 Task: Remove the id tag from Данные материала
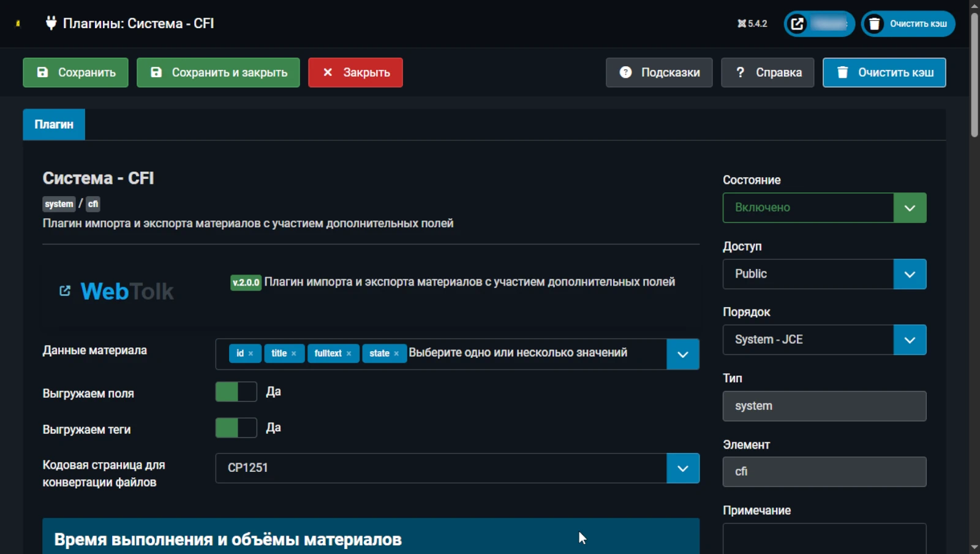click(251, 354)
